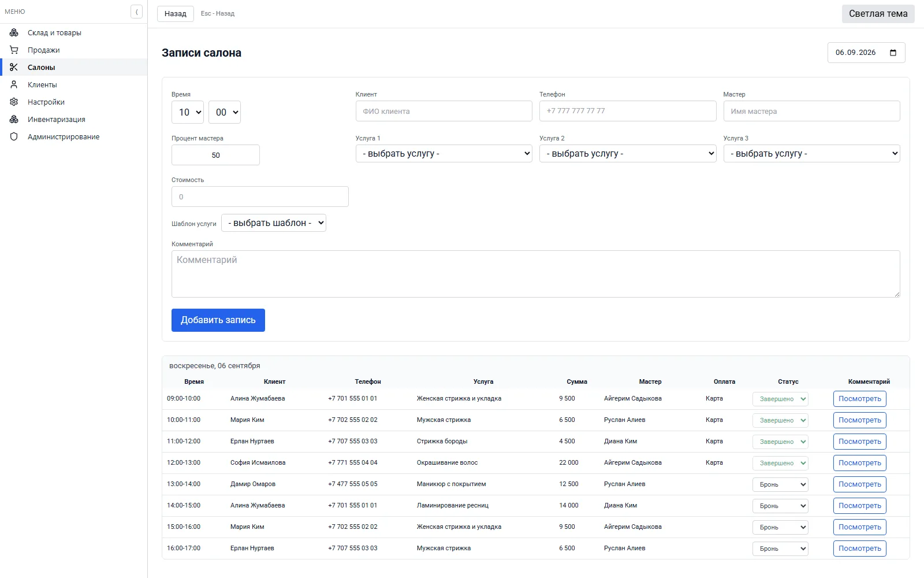The height and width of the screenshot is (578, 924).
Task: Expand the Услуга 3 service dropdown
Action: point(811,154)
